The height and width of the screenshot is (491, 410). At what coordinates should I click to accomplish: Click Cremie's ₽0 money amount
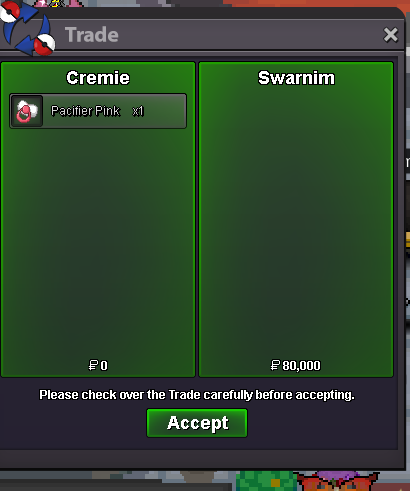click(x=98, y=365)
